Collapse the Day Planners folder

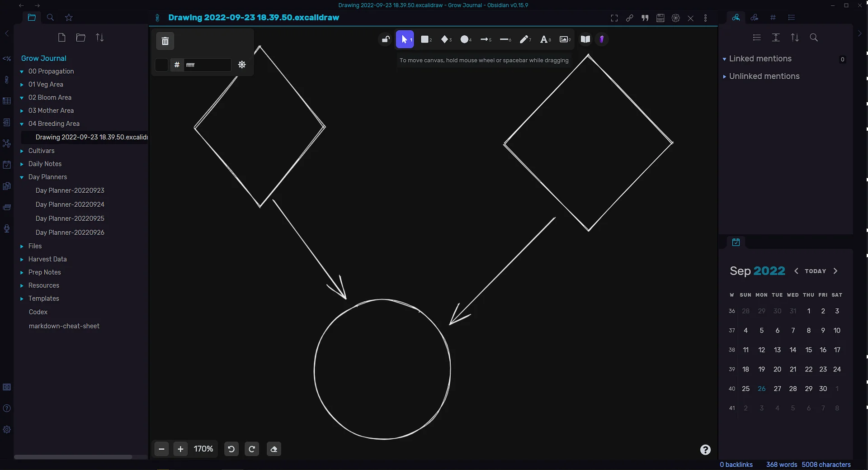point(22,177)
